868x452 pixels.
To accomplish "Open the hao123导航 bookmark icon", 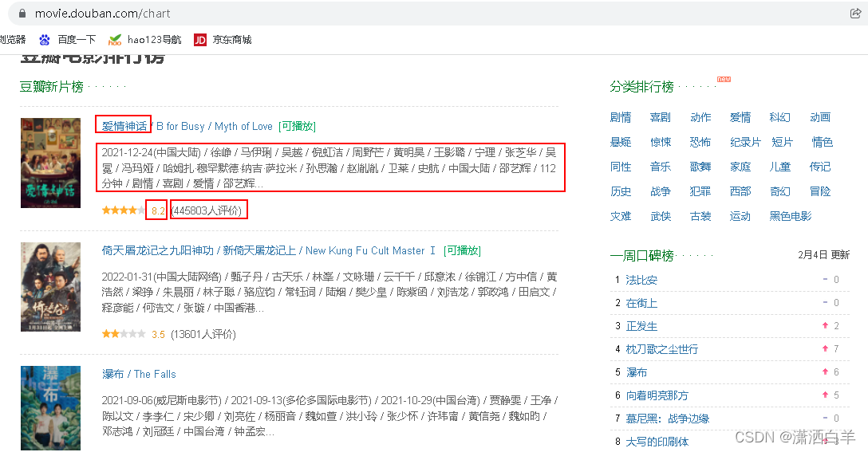I will coord(115,40).
